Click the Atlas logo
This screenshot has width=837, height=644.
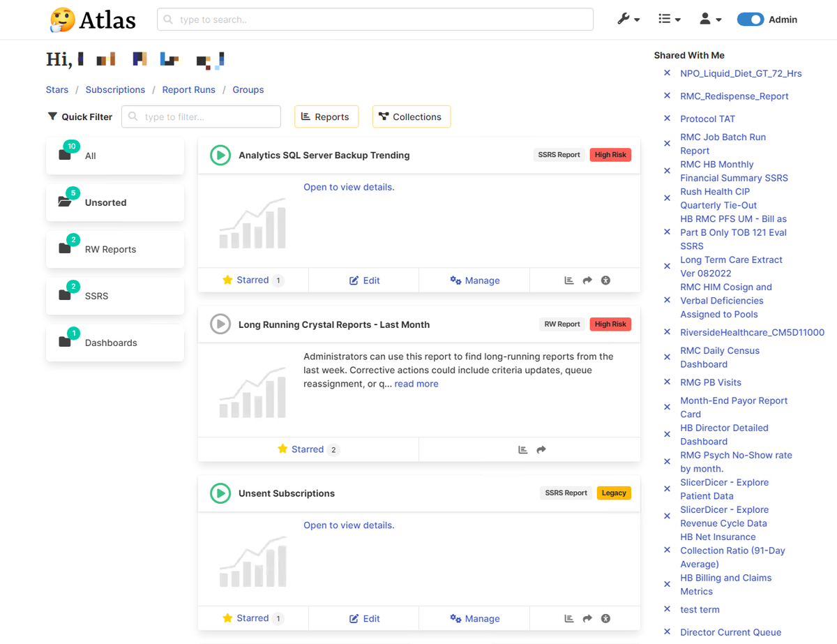[x=93, y=20]
